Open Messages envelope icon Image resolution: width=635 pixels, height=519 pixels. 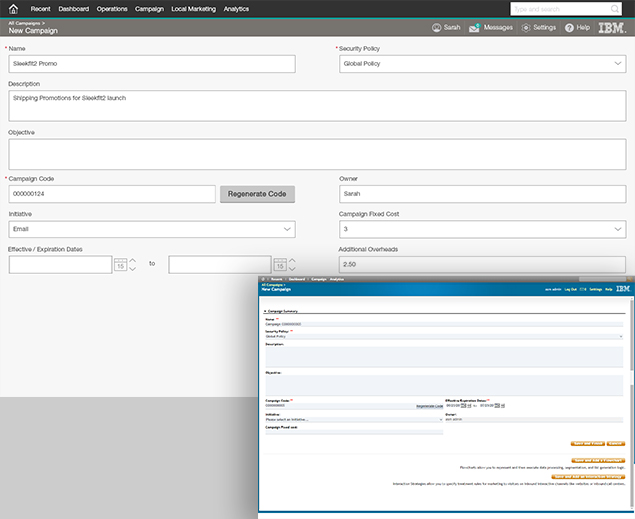pyautogui.click(x=474, y=28)
